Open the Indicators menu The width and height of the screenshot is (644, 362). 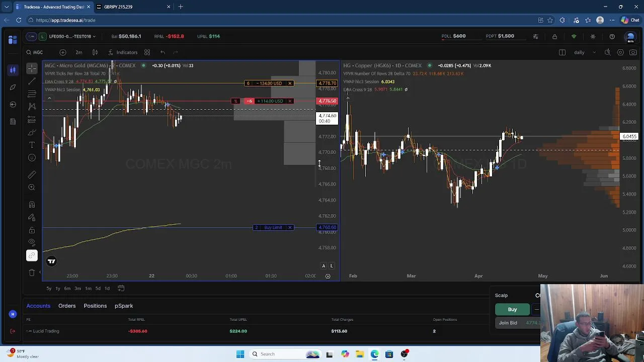click(x=123, y=52)
